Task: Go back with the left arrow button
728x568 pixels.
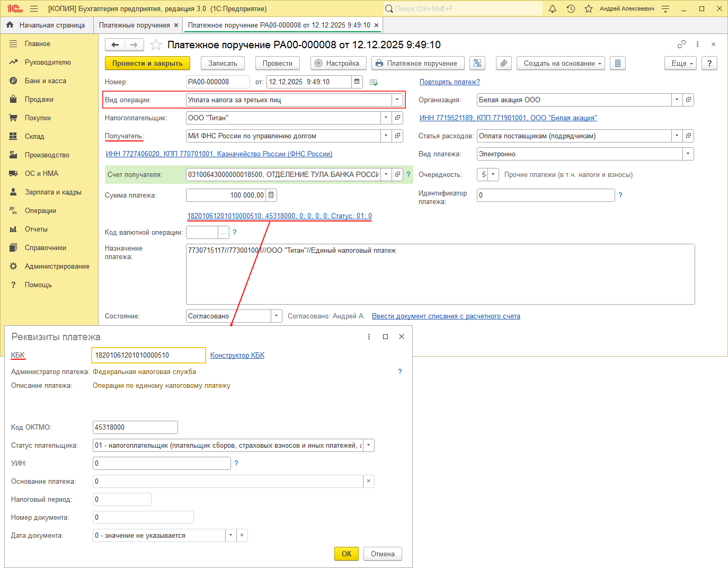Action: [115, 45]
